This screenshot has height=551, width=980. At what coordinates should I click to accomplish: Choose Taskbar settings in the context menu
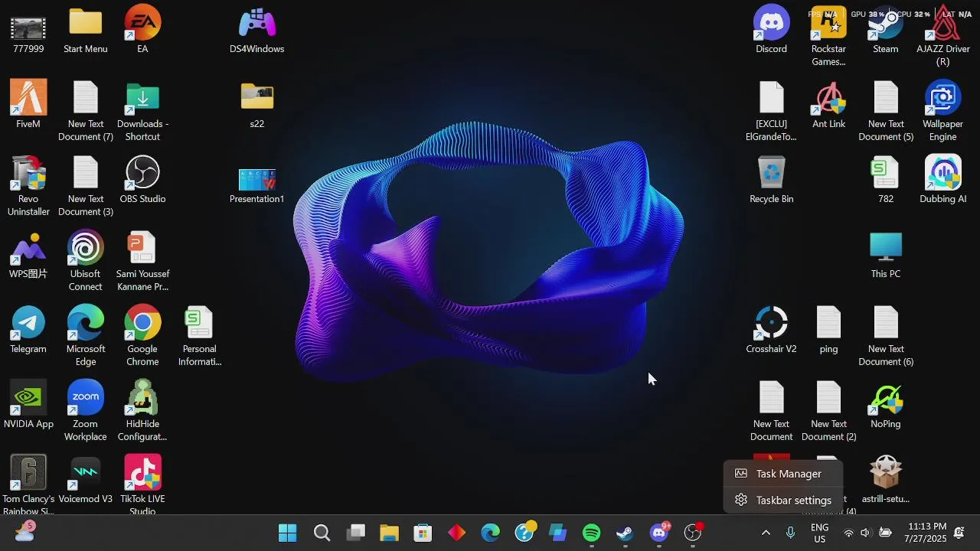click(782, 500)
